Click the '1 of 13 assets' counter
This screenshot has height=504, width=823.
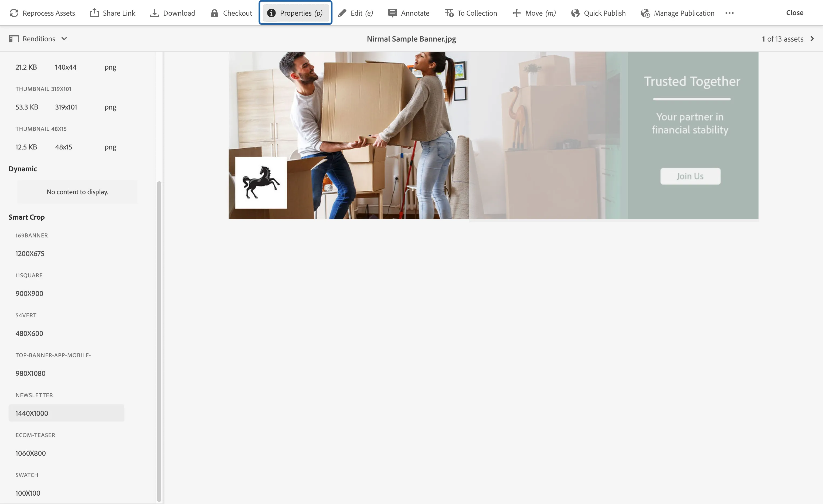pyautogui.click(x=783, y=39)
